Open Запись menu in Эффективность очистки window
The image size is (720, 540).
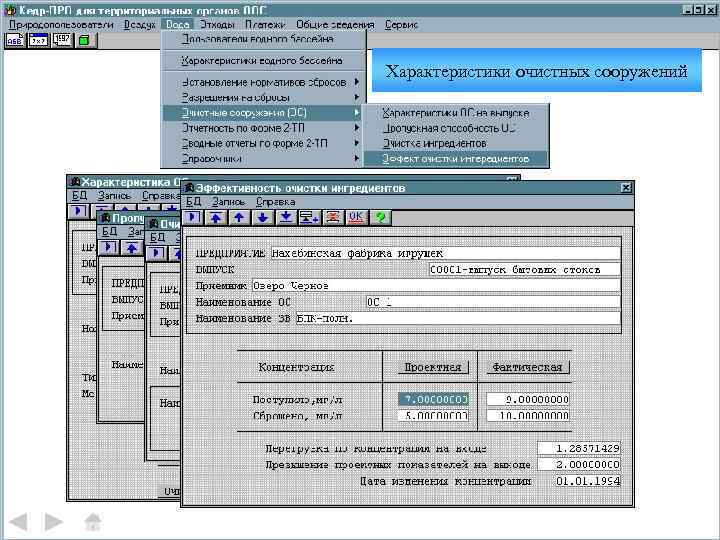[x=228, y=202]
